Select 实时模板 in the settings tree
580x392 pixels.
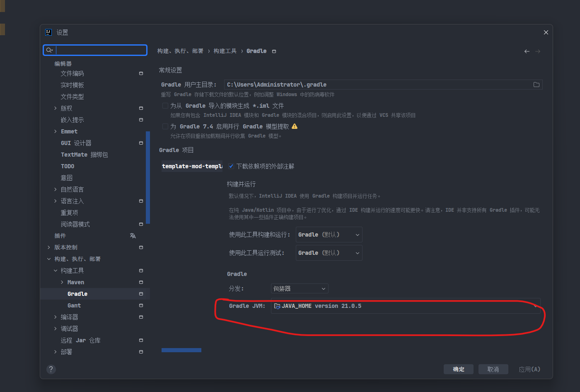(x=72, y=85)
